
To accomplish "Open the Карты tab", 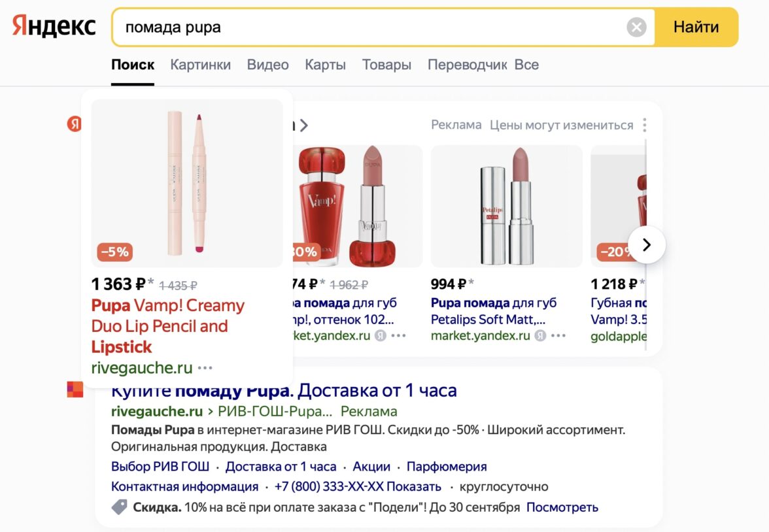I will [325, 65].
